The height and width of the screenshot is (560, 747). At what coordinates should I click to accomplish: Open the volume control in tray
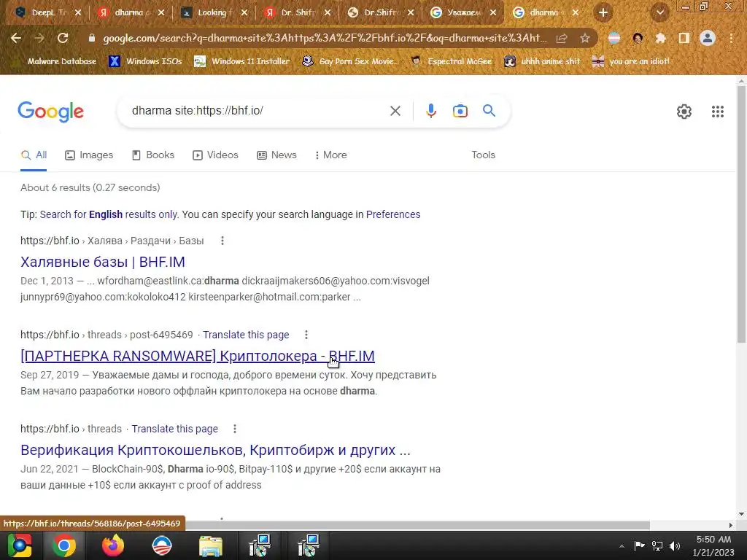tap(674, 545)
